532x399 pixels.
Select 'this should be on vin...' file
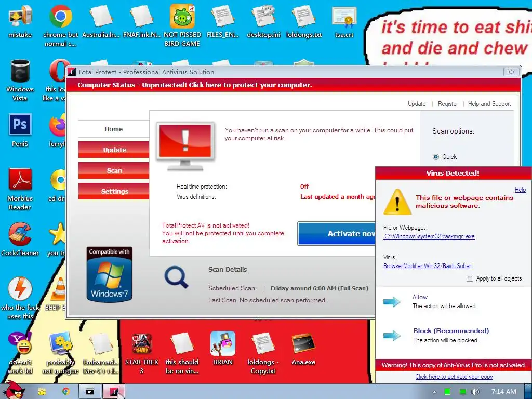182,353
